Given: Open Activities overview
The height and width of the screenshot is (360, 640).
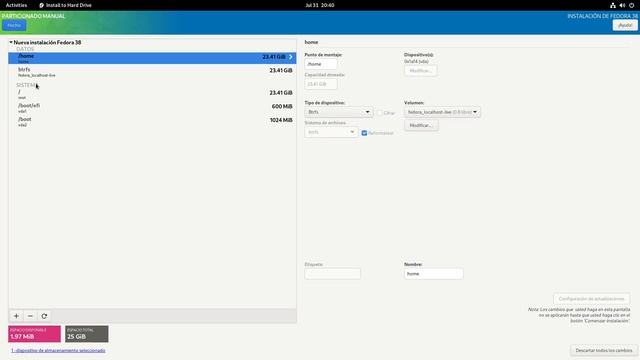Looking at the screenshot, I should tap(16, 5).
